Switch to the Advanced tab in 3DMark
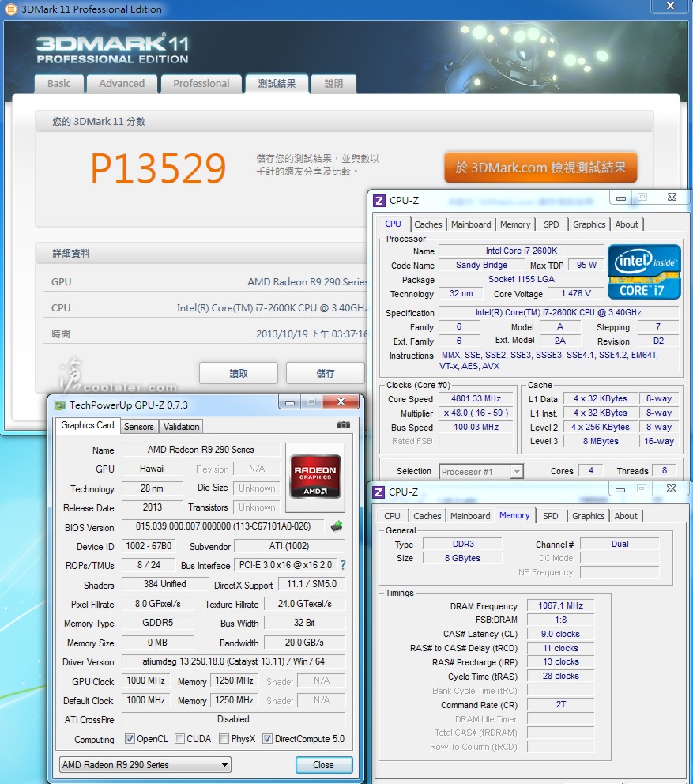This screenshot has height=784, width=693. pos(122,84)
